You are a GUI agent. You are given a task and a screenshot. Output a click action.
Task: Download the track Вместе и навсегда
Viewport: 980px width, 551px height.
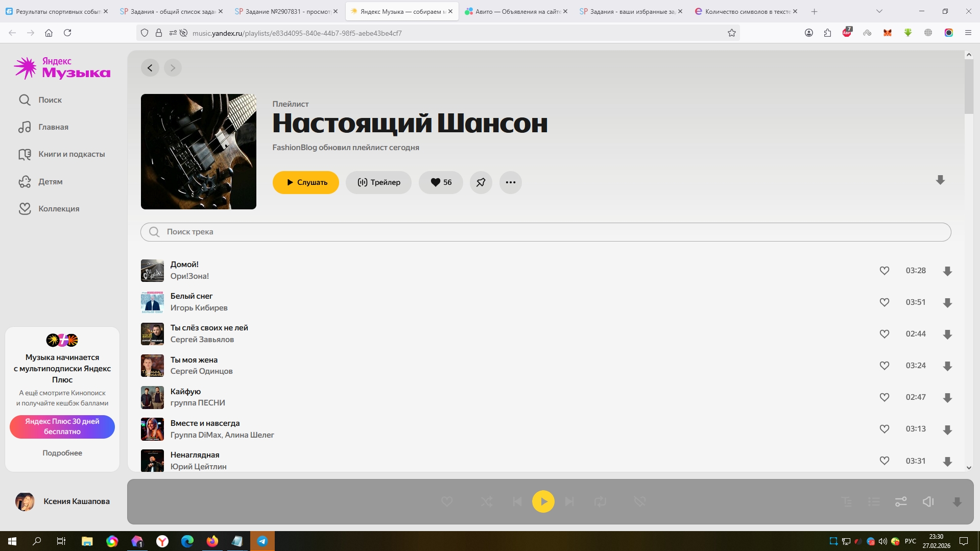tap(947, 430)
